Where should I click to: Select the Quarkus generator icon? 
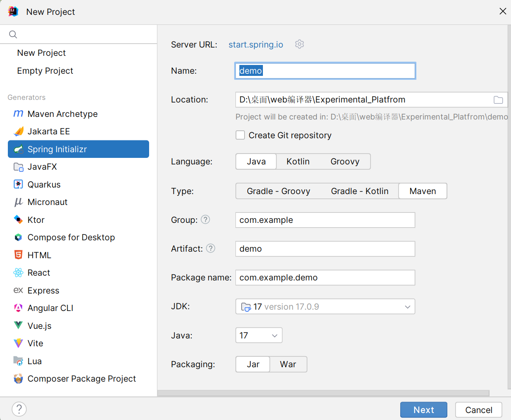pos(18,184)
